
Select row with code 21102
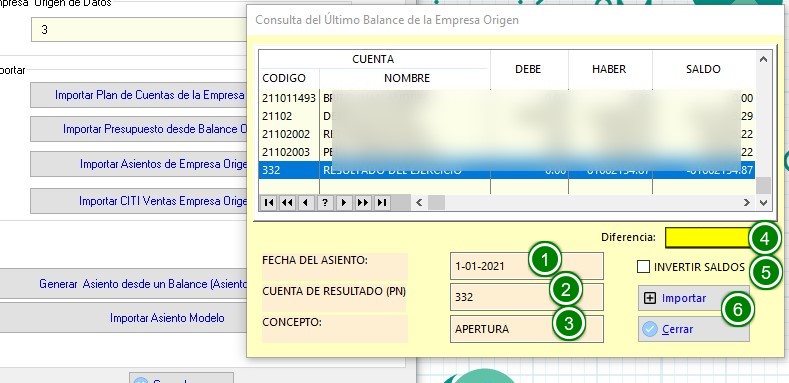[x=507, y=116]
